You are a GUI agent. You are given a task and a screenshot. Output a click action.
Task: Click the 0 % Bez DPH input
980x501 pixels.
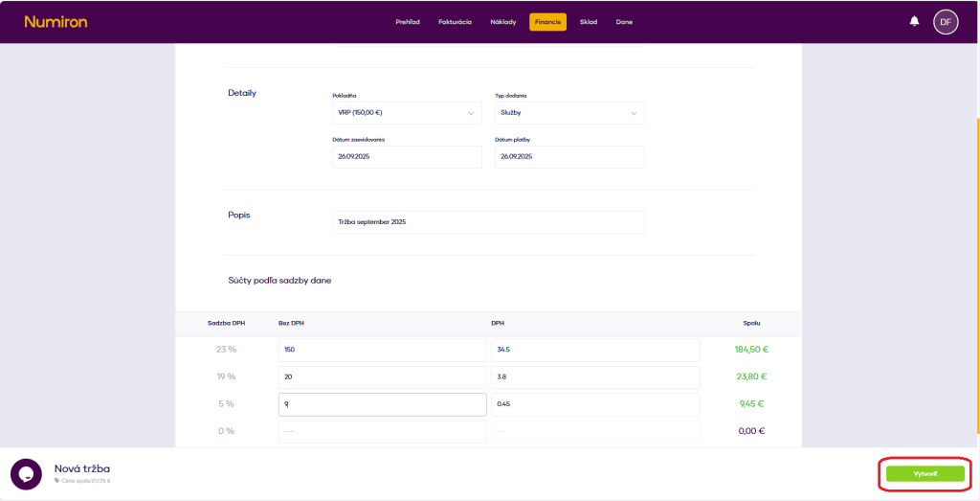click(x=382, y=431)
